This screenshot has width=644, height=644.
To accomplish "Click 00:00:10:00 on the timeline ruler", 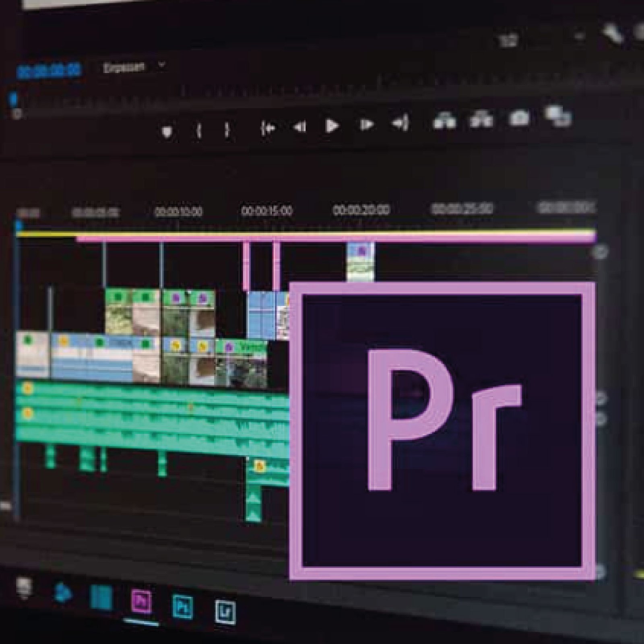I will (179, 211).
